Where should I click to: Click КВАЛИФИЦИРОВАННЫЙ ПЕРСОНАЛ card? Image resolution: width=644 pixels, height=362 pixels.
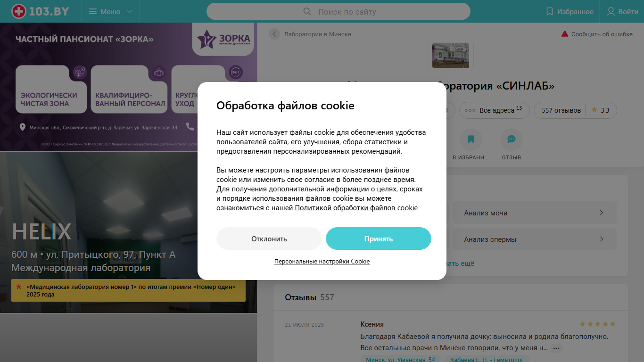(x=129, y=90)
